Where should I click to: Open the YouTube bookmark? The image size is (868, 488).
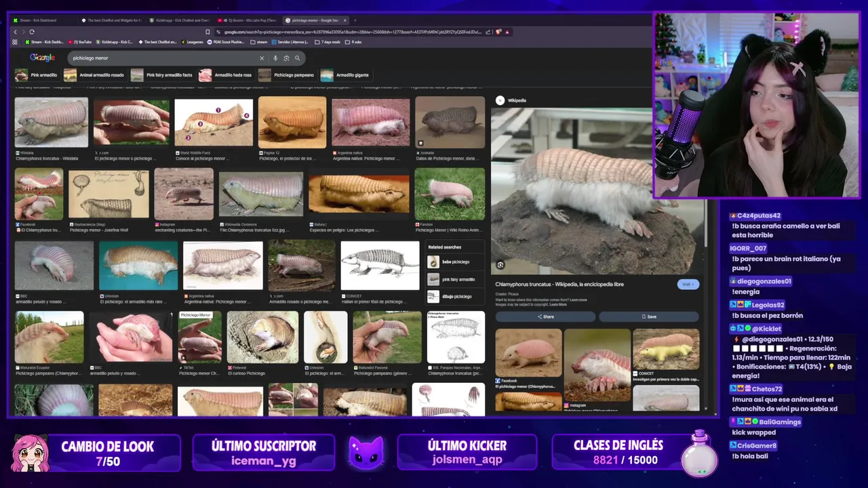pyautogui.click(x=80, y=42)
